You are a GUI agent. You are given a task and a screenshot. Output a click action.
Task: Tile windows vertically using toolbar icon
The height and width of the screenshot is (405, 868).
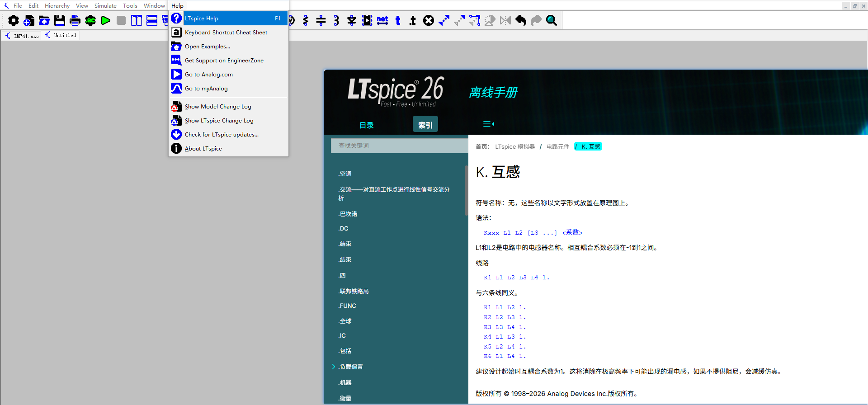(137, 20)
